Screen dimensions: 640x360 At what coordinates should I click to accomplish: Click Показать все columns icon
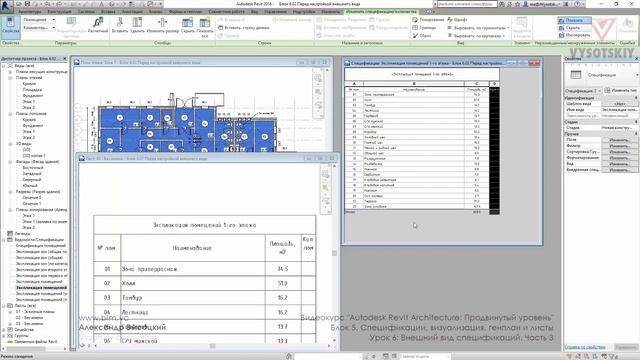(x=205, y=27)
